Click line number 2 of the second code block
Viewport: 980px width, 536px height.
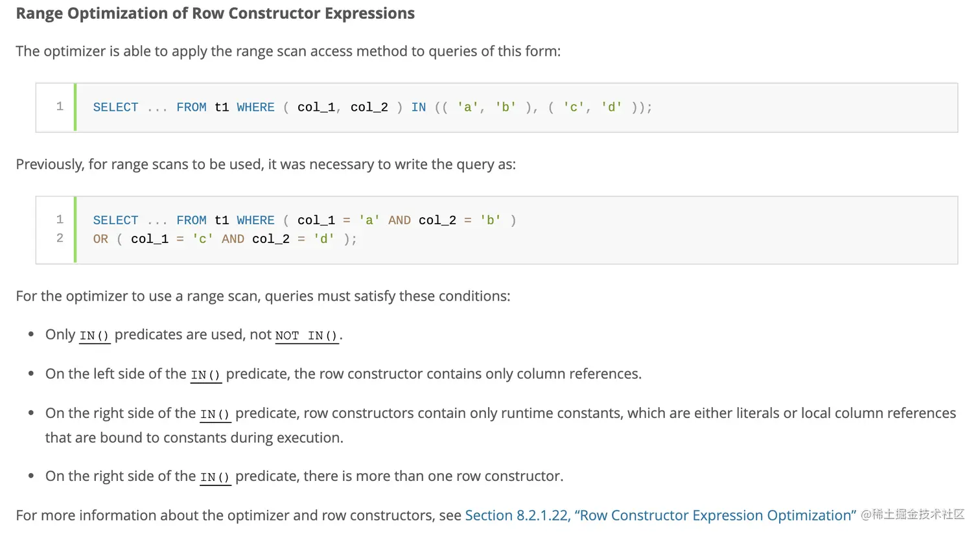60,239
